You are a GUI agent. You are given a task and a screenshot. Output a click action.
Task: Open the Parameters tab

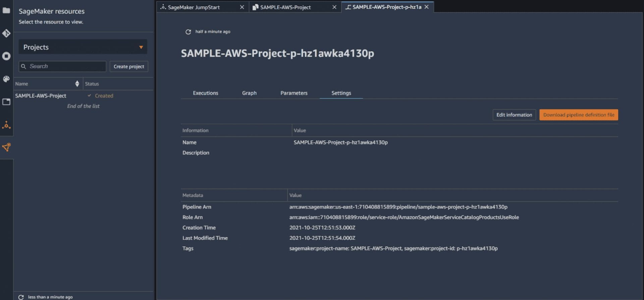point(294,93)
